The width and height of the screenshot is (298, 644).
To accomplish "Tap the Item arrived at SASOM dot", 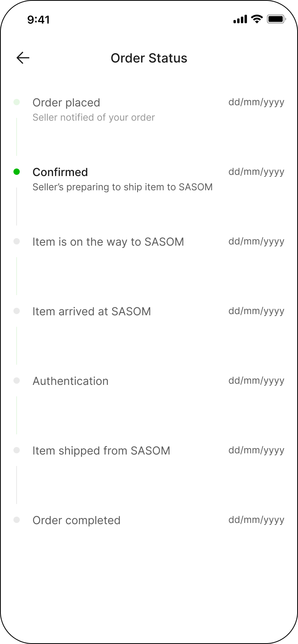I will pyautogui.click(x=17, y=311).
